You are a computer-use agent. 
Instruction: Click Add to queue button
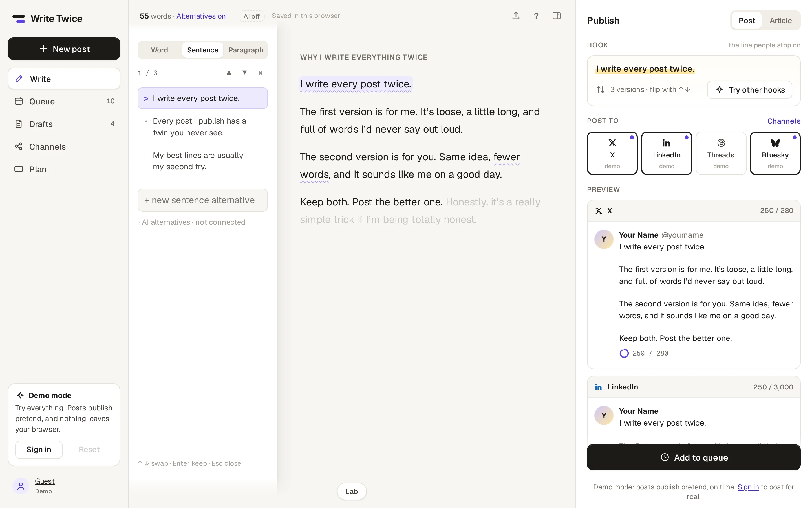[694, 457]
